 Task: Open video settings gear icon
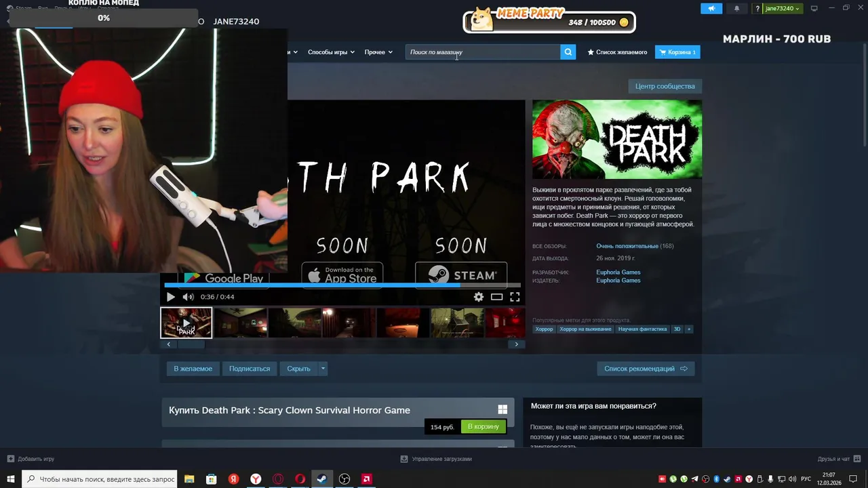point(479,297)
